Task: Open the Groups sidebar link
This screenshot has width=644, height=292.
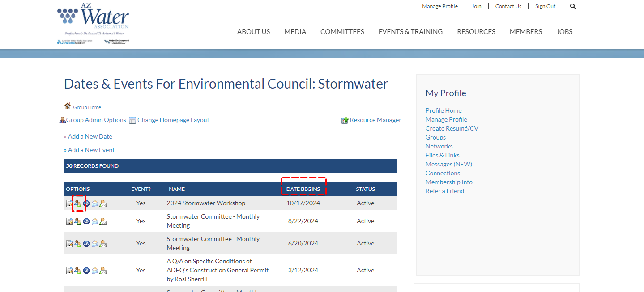Action: (x=435, y=137)
